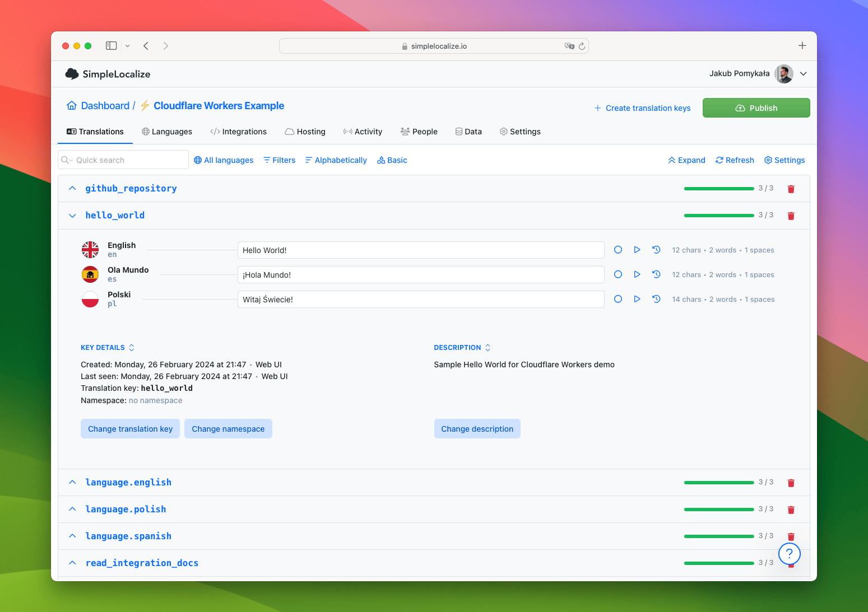Click Change namespace button
The width and height of the screenshot is (868, 612).
[228, 429]
